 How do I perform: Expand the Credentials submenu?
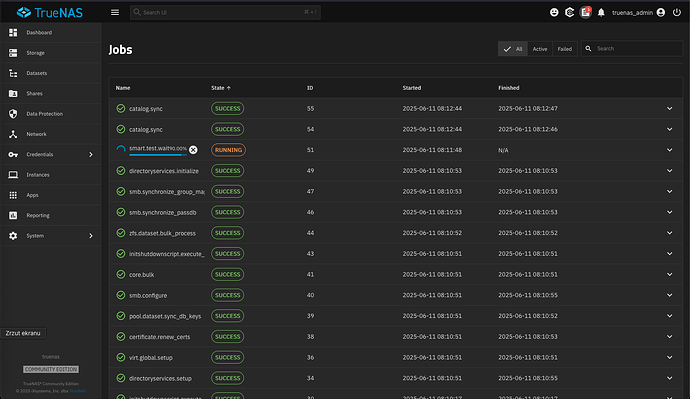tap(91, 154)
